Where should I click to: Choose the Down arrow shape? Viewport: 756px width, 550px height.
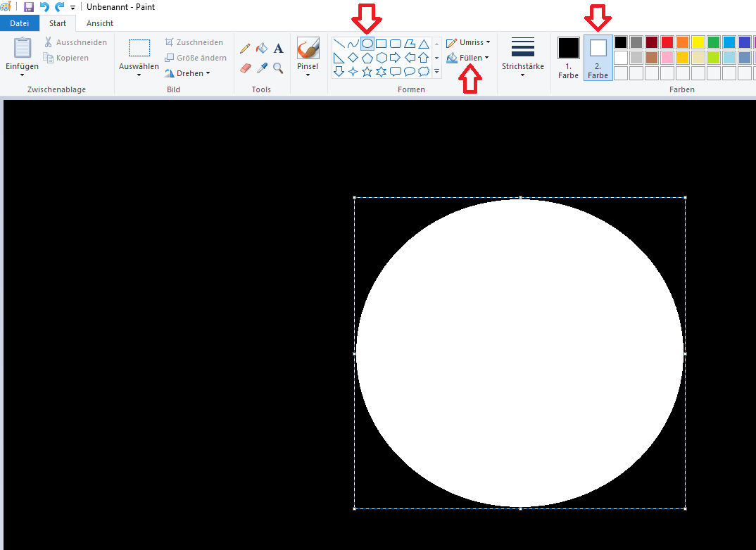click(339, 71)
